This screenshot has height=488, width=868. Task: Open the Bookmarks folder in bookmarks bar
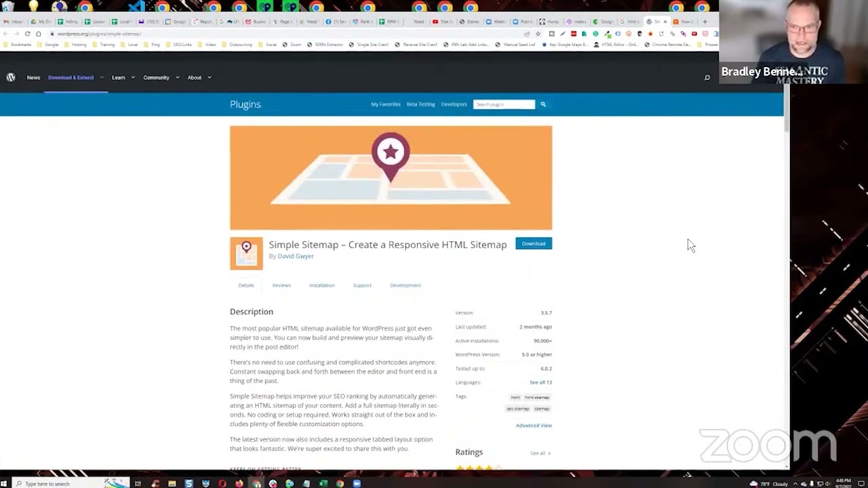tap(17, 45)
